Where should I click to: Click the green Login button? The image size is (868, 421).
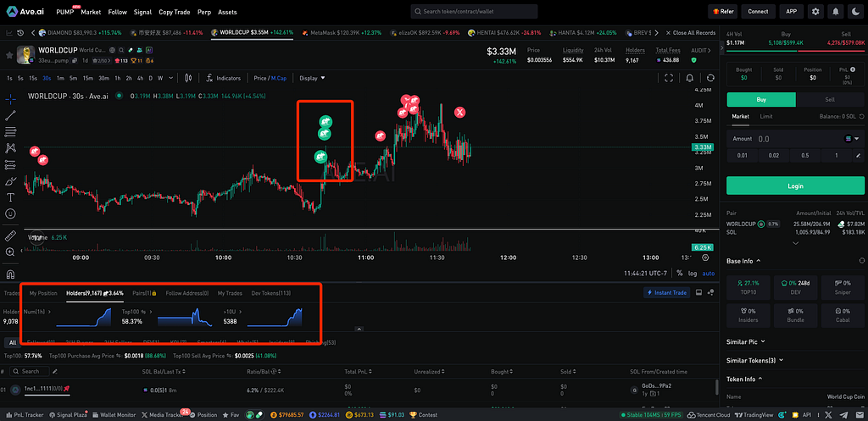[795, 186]
